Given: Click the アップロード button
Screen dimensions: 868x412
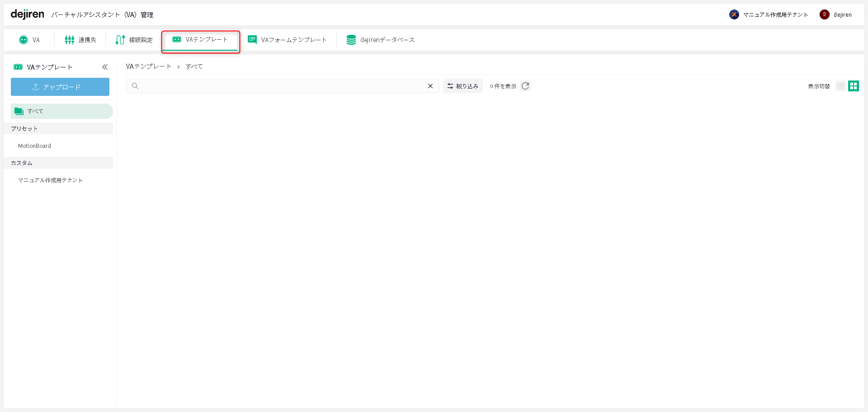Looking at the screenshot, I should 60,87.
